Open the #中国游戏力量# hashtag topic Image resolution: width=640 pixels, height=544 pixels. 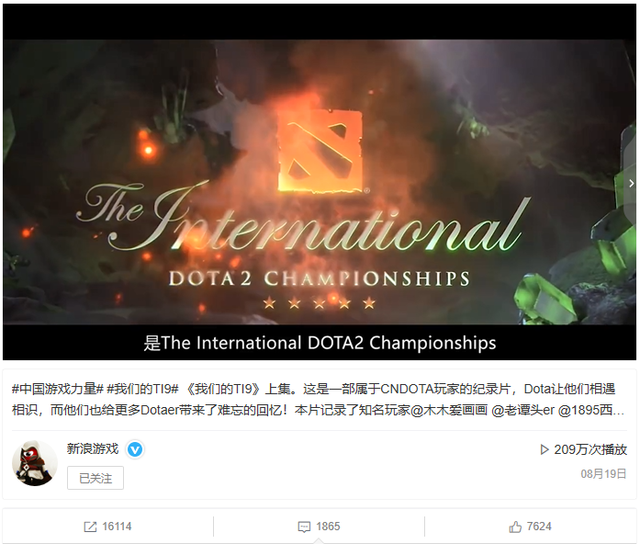[x=57, y=389]
